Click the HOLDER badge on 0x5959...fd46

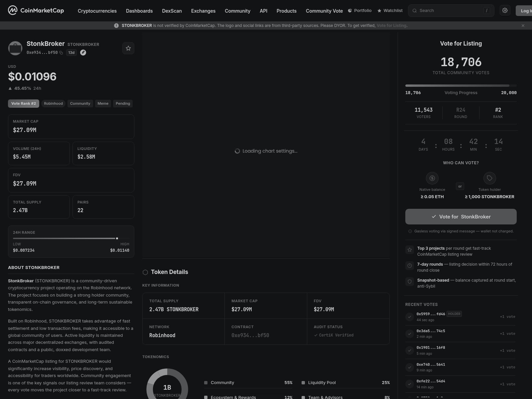[454, 314]
